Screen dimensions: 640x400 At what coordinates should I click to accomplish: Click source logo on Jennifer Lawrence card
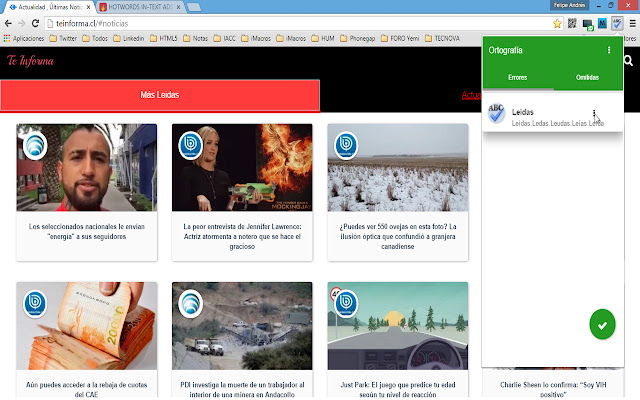pyautogui.click(x=191, y=145)
